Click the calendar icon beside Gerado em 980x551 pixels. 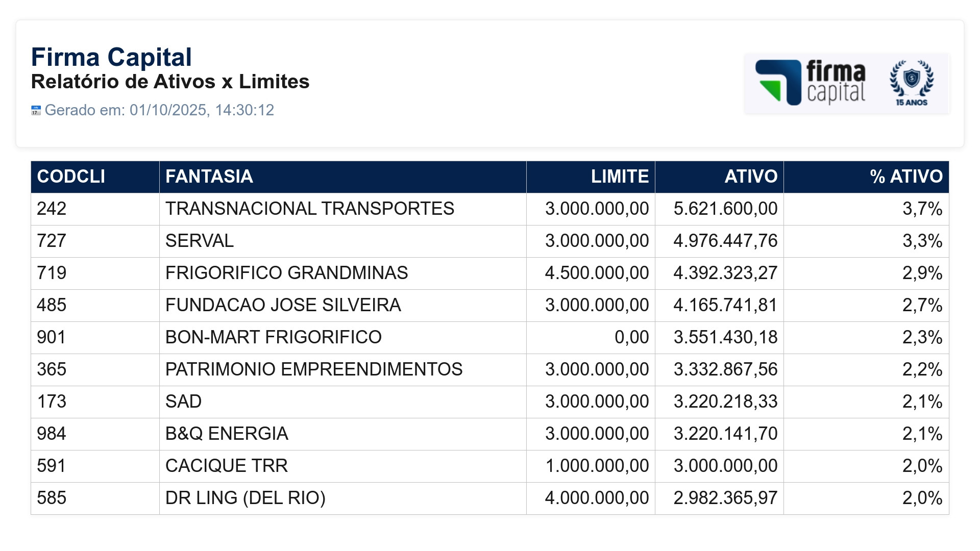pyautogui.click(x=36, y=110)
